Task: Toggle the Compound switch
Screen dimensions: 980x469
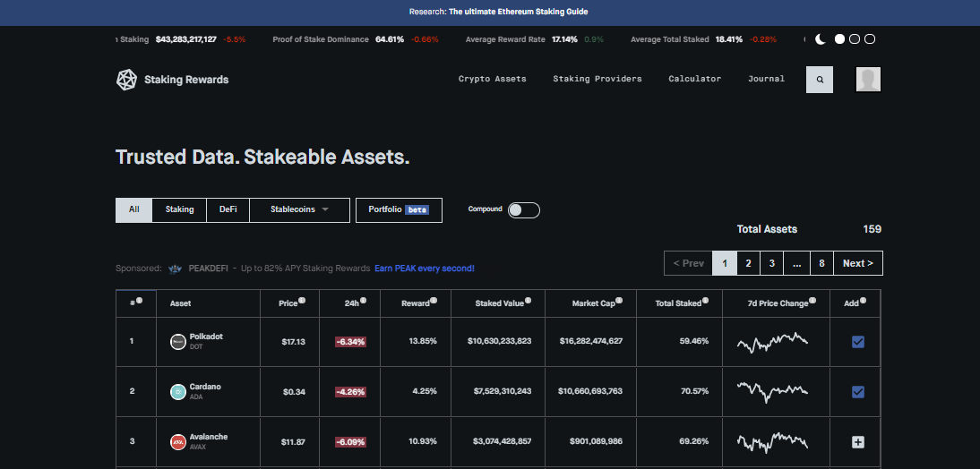Action: click(x=524, y=209)
